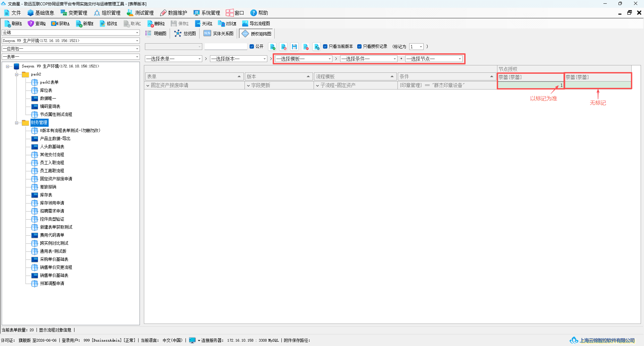Open the 应用包 combo box

pyautogui.click(x=71, y=49)
